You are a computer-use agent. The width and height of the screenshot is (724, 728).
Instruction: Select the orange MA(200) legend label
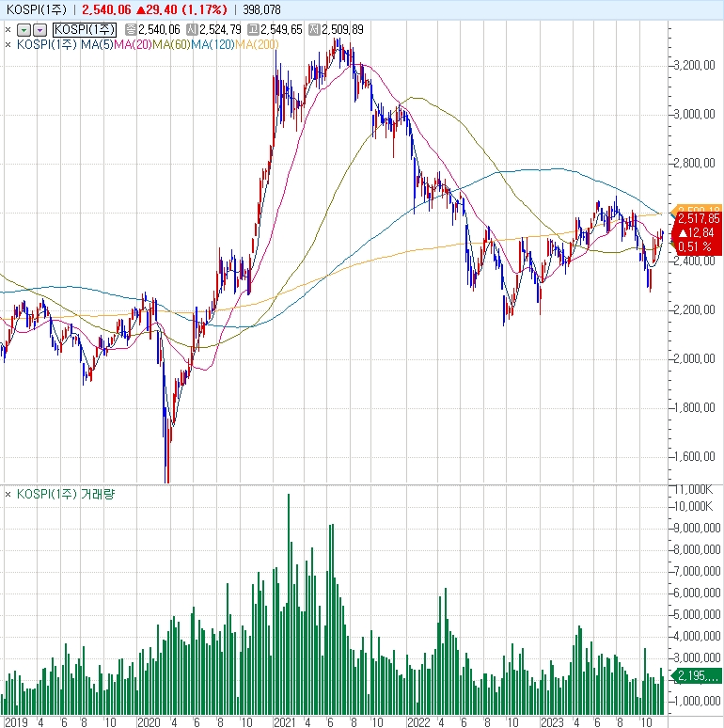[x=257, y=44]
